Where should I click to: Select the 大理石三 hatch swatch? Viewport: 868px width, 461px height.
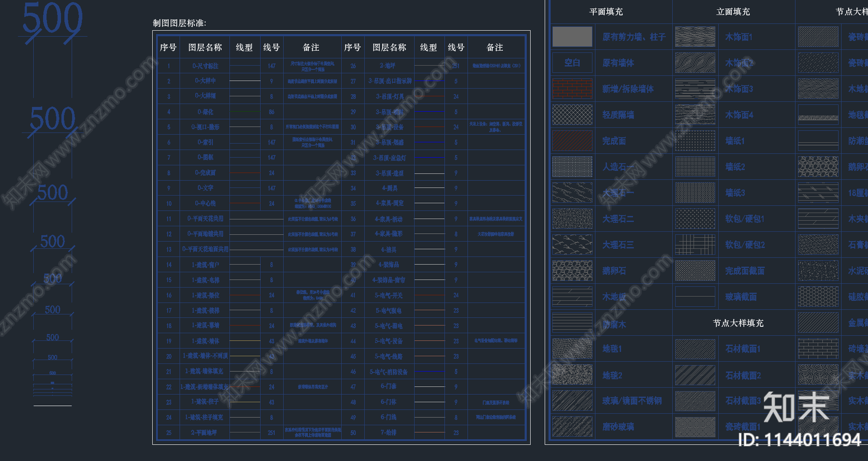(572, 245)
